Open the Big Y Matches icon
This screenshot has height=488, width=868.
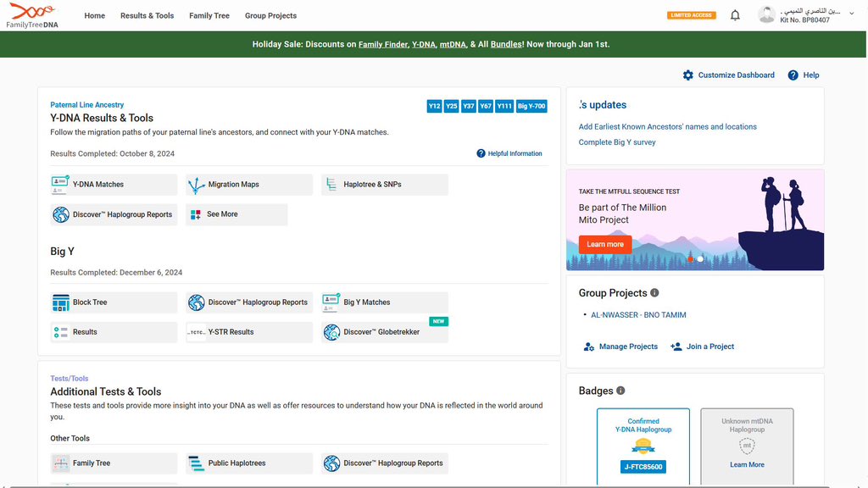(331, 302)
